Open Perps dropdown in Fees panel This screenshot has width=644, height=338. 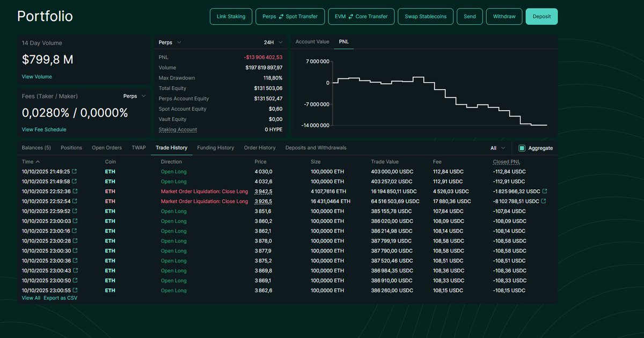point(134,96)
